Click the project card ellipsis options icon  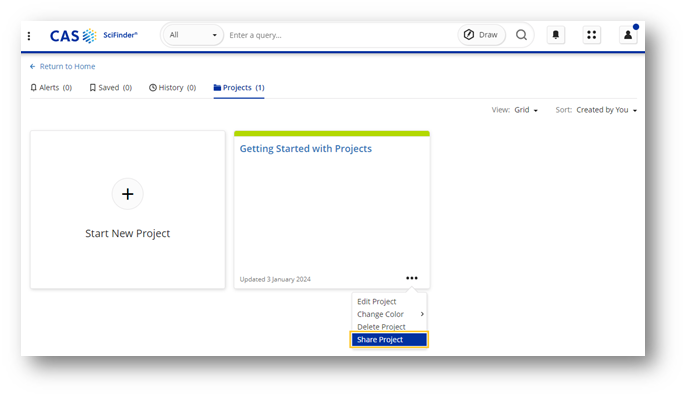(411, 278)
